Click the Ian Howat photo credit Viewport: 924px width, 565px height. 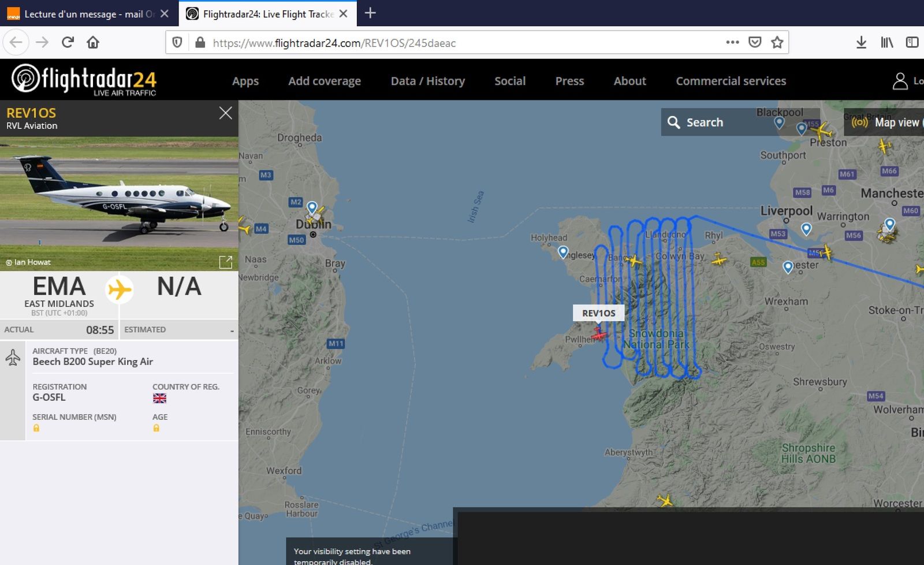pos(28,262)
